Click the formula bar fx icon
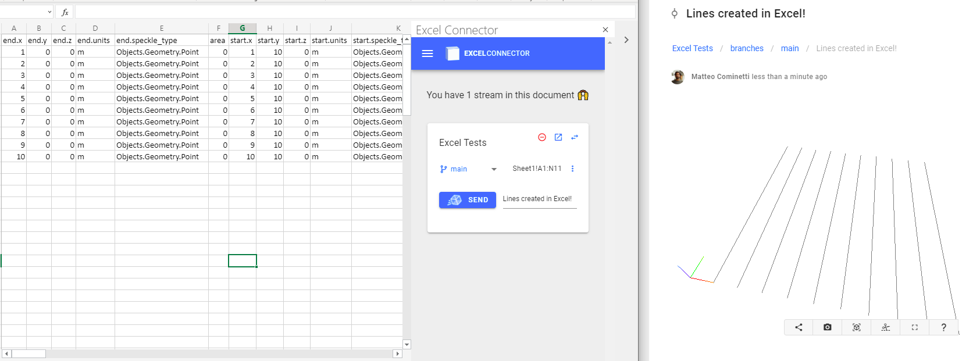980x361 pixels. pyautogui.click(x=65, y=12)
